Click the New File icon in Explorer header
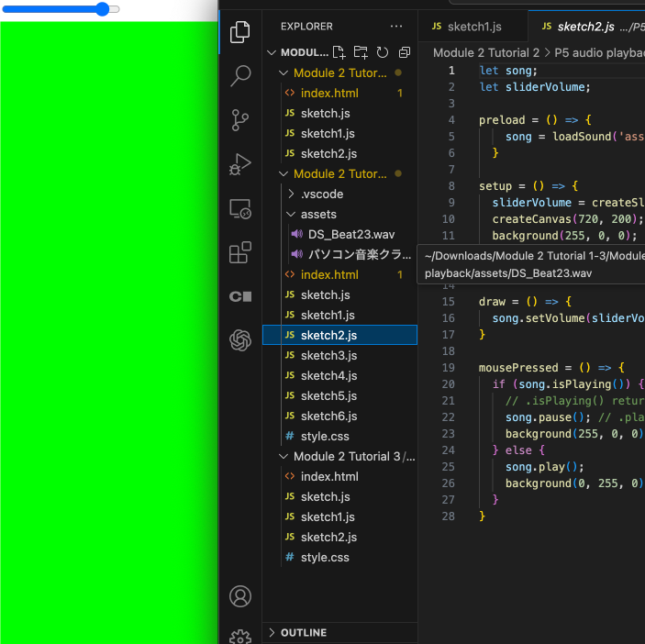The height and width of the screenshot is (644, 645). (x=339, y=52)
